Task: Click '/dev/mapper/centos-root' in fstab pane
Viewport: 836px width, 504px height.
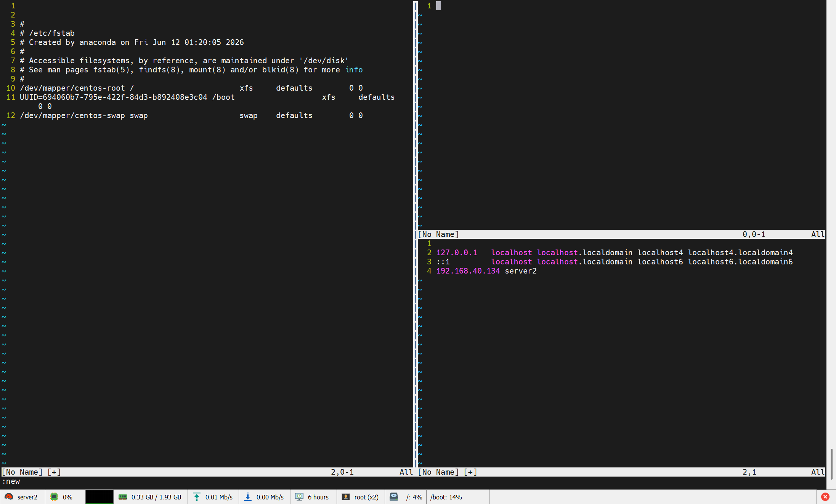Action: [x=72, y=88]
